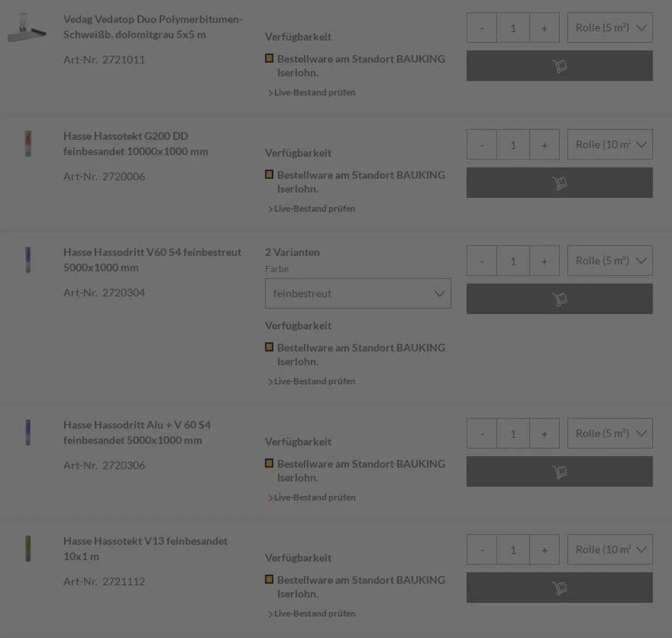Increase quantity for Vedag Vedatop Duo
This screenshot has width=672, height=638.
544,28
